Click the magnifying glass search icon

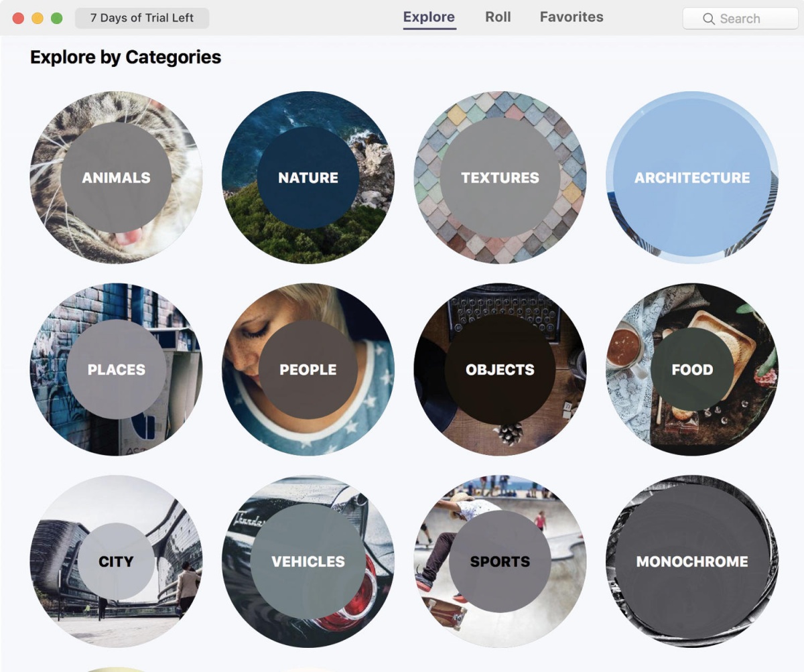click(708, 19)
